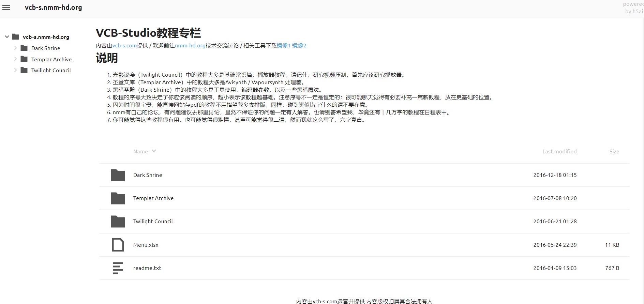Image resolution: width=644 pixels, height=304 pixels.
Task: Click the Twilight Council folder icon in file list
Action: point(118,222)
